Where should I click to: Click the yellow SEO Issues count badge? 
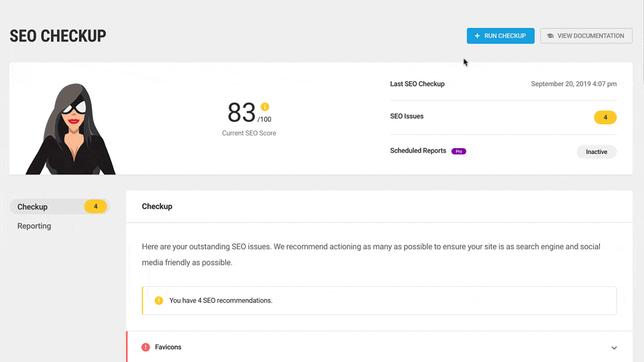(x=605, y=117)
